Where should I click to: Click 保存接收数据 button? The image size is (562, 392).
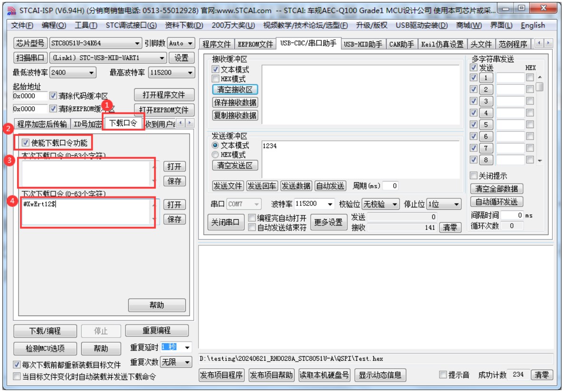pyautogui.click(x=235, y=103)
